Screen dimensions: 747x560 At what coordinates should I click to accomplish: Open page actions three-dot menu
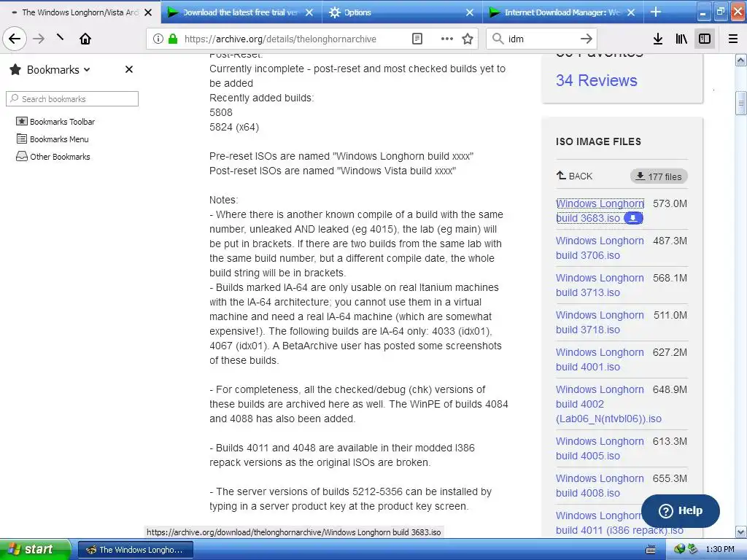click(x=447, y=39)
